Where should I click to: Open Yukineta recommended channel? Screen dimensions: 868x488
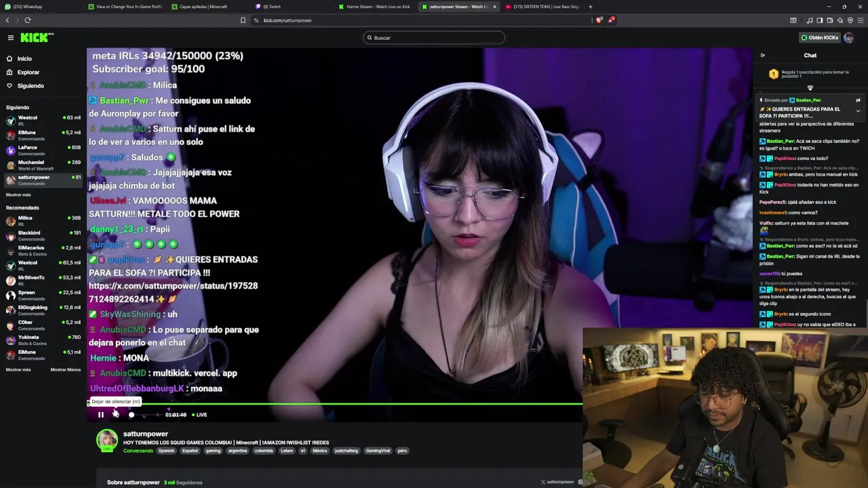pos(42,340)
